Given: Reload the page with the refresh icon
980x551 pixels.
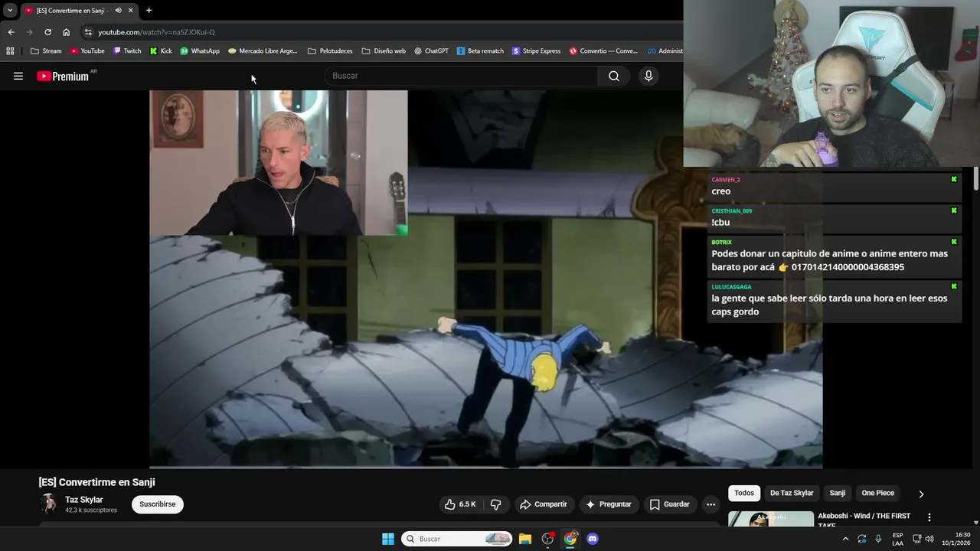Looking at the screenshot, I should click(47, 32).
